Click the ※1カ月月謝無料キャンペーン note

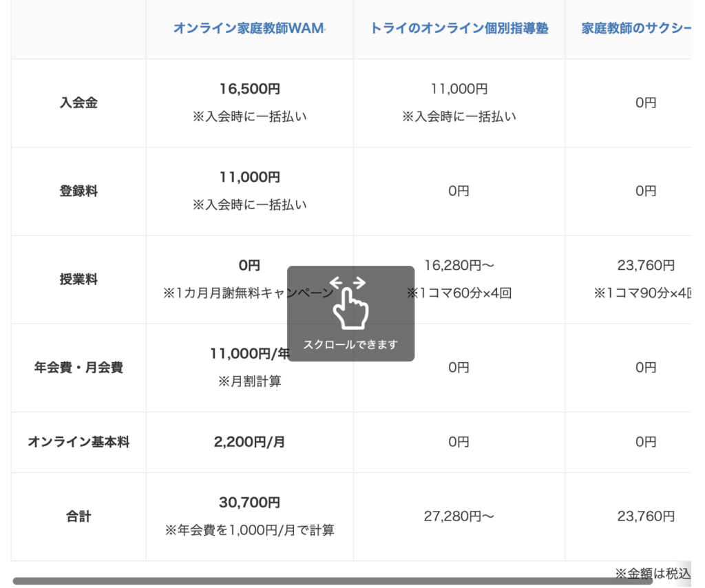[248, 293]
